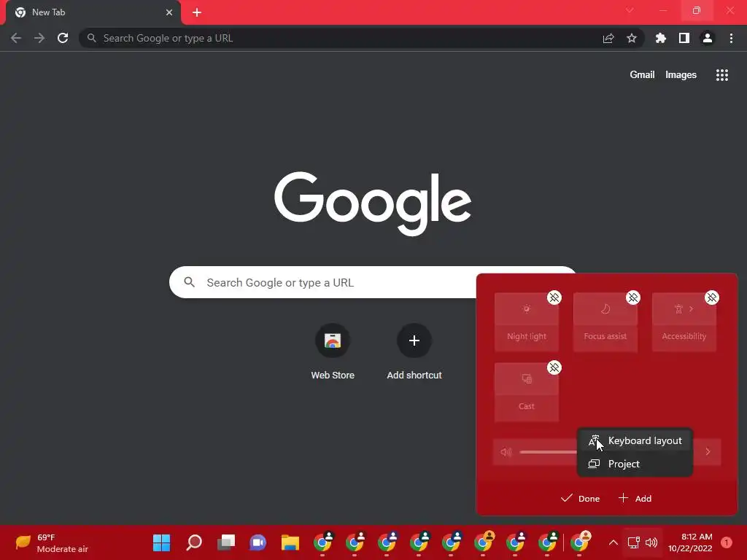
Task: Show hidden tray icons chevron
Action: (613, 542)
